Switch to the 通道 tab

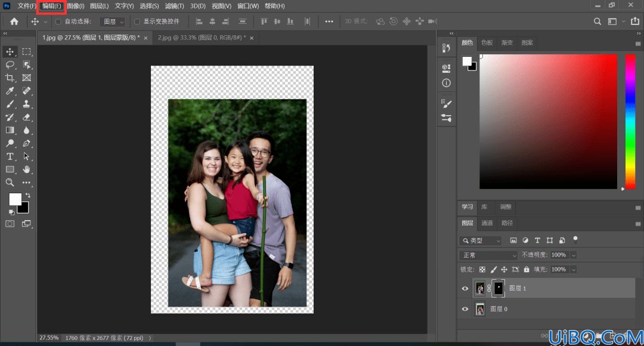coord(487,223)
